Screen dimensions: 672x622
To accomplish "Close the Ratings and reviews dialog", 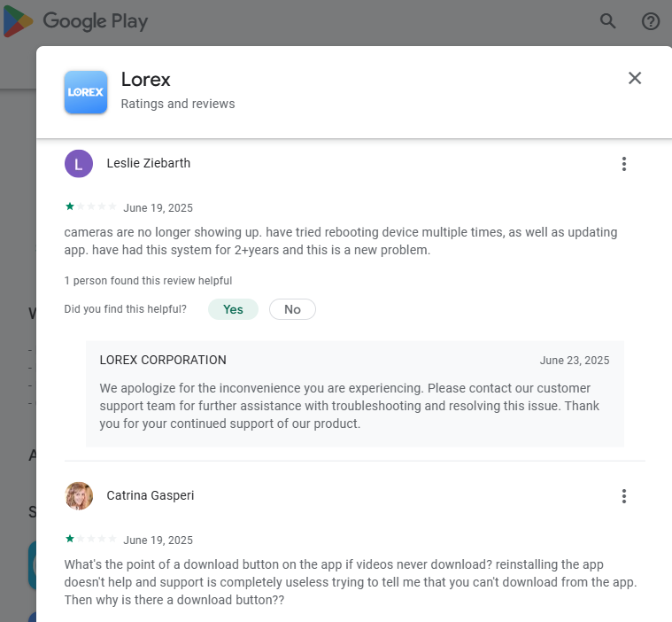I will point(635,78).
